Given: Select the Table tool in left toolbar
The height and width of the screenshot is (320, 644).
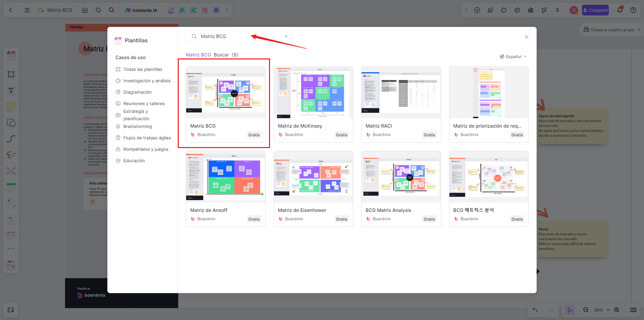Looking at the screenshot, I should (11, 187).
